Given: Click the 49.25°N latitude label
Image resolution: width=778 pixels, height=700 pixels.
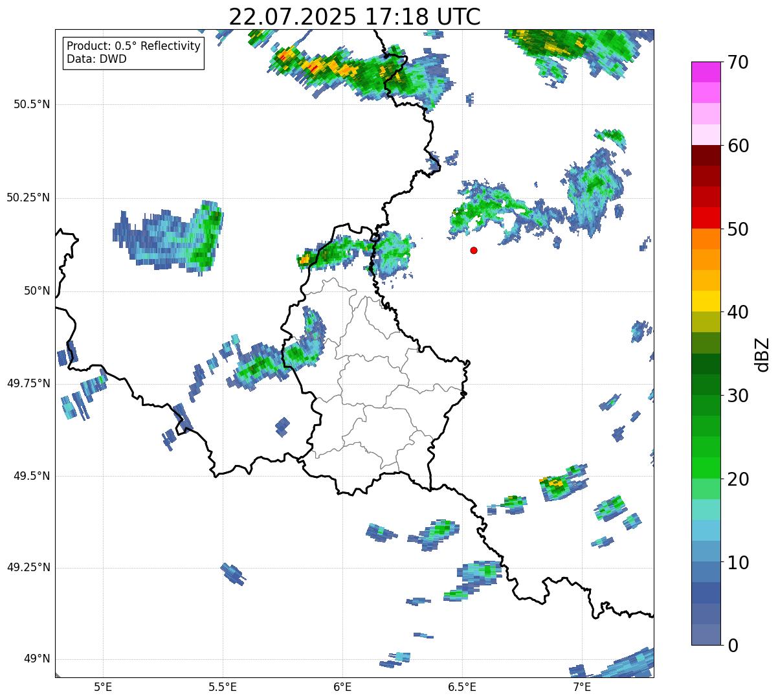Looking at the screenshot, I should point(28,567).
